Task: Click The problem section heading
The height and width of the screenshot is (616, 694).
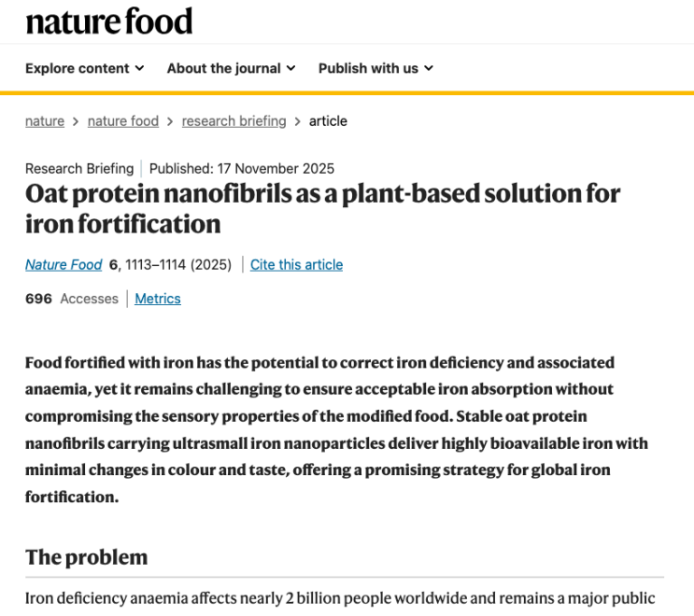Action: click(x=86, y=557)
